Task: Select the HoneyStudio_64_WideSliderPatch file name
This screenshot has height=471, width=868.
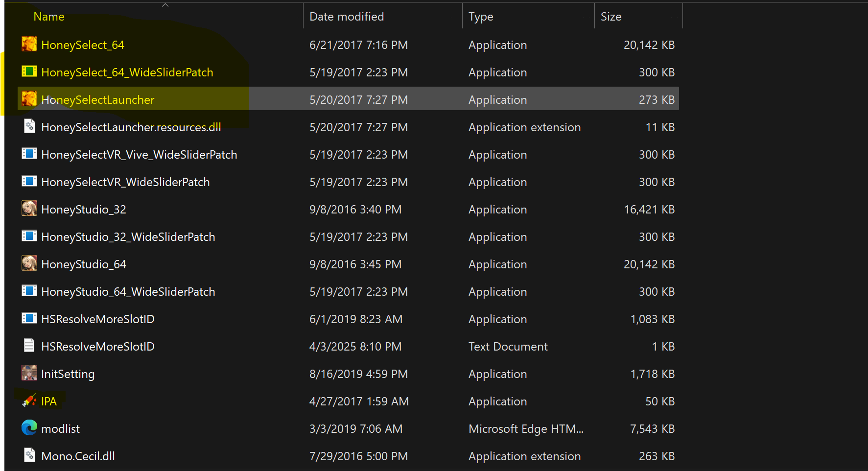Action: point(128,292)
